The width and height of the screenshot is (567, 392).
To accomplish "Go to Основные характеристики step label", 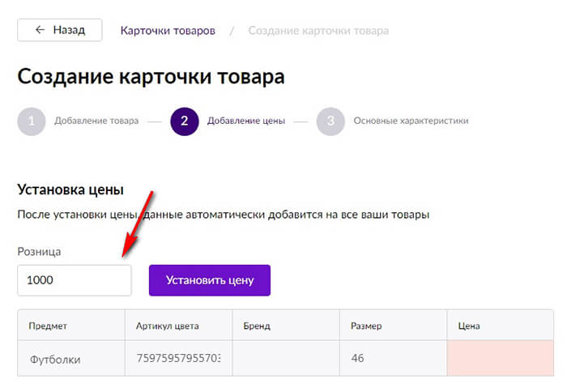I will [x=411, y=121].
